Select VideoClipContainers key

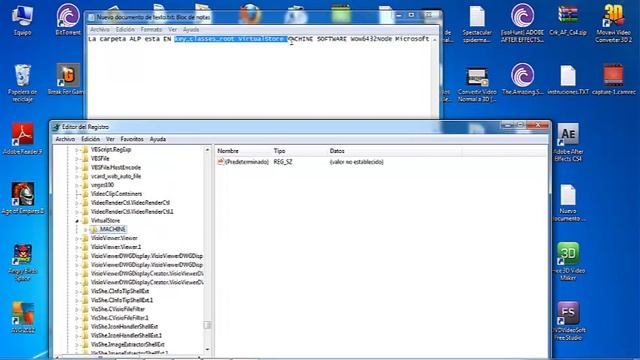[116, 194]
